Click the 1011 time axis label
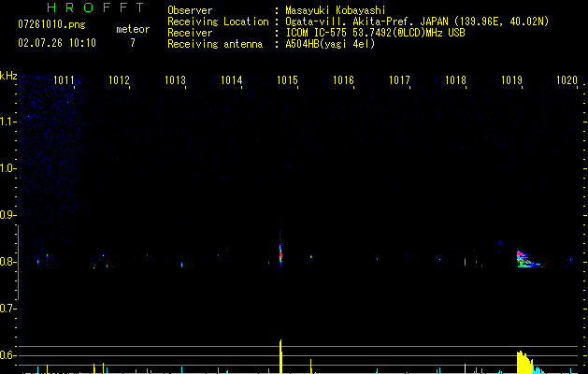 [64, 80]
